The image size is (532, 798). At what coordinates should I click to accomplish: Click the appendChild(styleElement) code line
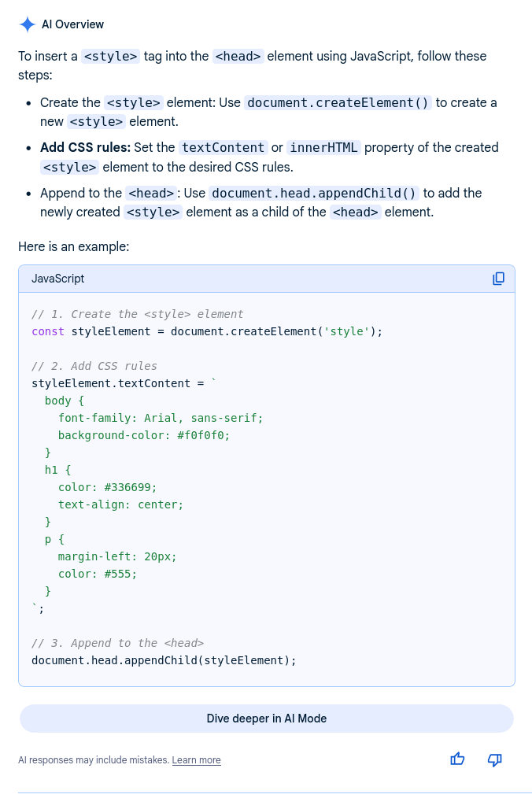(x=164, y=660)
